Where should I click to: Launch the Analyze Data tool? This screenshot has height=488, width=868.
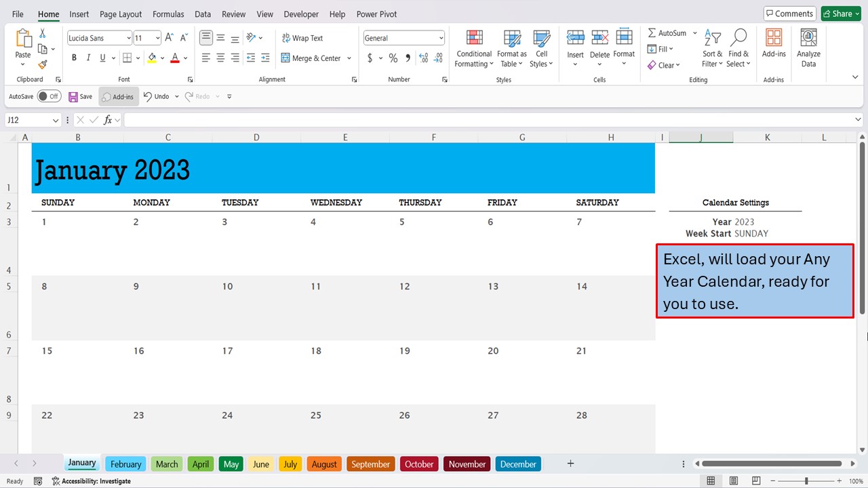[x=808, y=46]
